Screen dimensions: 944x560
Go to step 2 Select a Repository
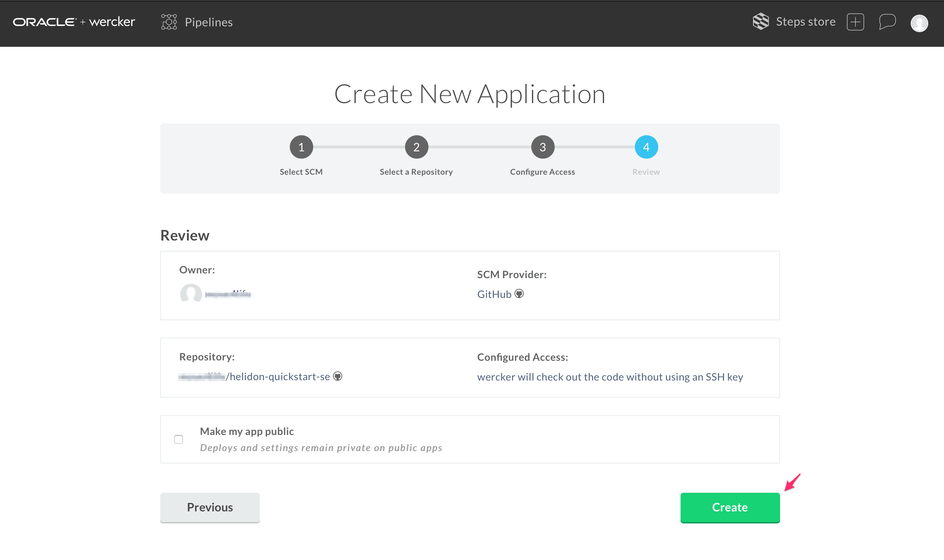click(416, 147)
